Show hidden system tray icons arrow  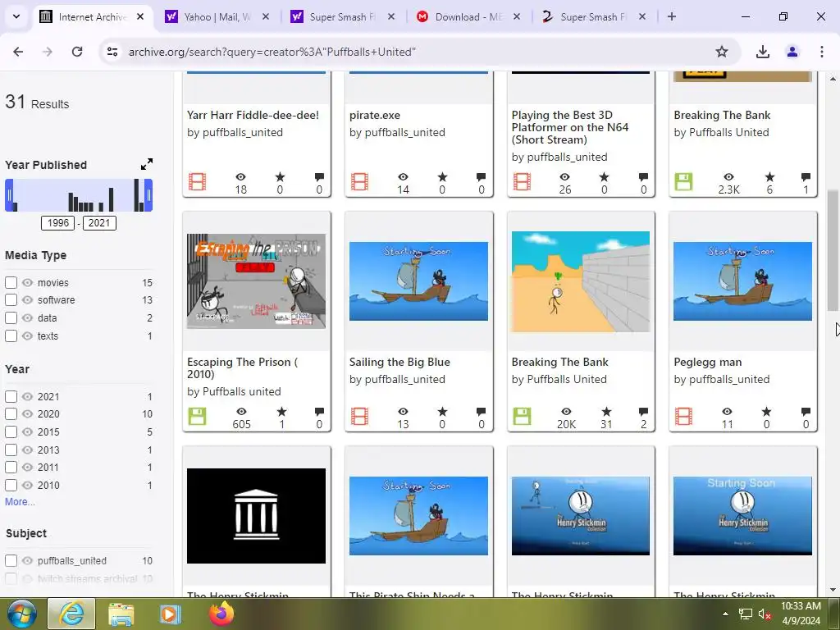point(725,614)
